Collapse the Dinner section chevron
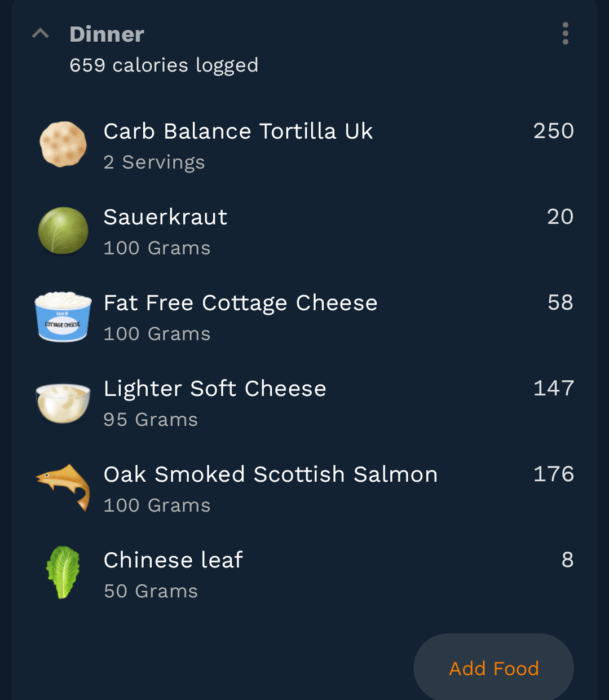This screenshot has width=609, height=700. pos(41,34)
